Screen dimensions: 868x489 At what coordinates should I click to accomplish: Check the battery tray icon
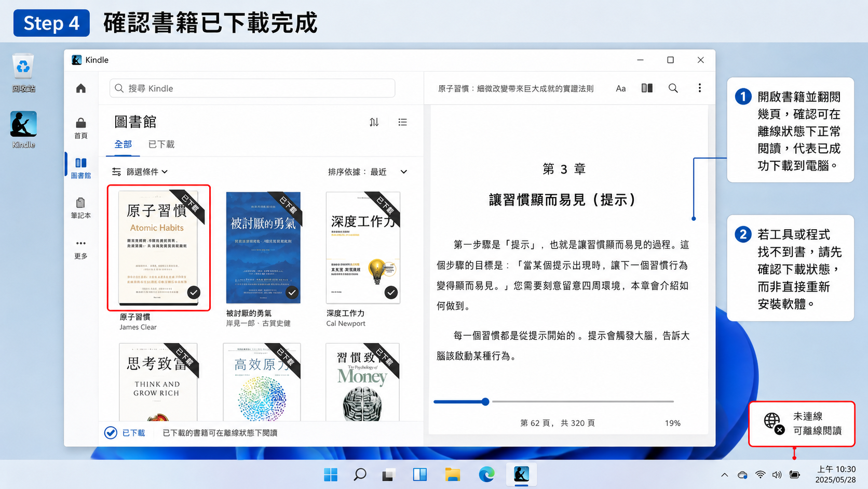[795, 474]
